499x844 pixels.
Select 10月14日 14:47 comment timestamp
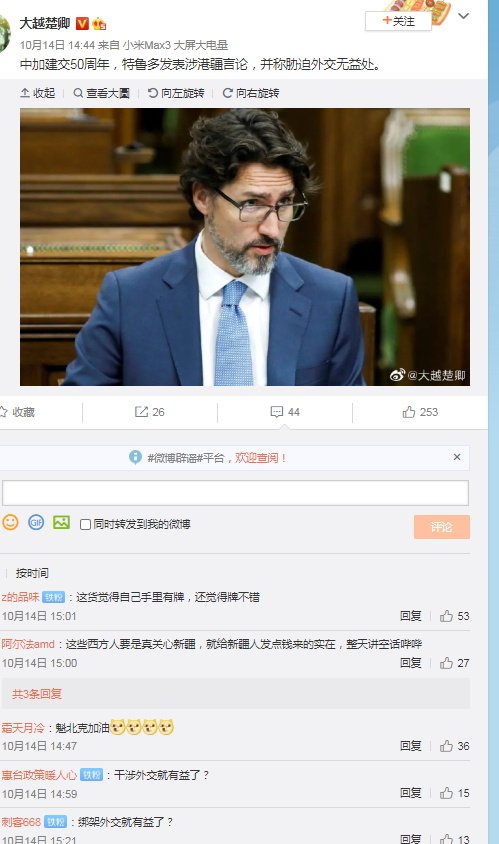pyautogui.click(x=39, y=746)
